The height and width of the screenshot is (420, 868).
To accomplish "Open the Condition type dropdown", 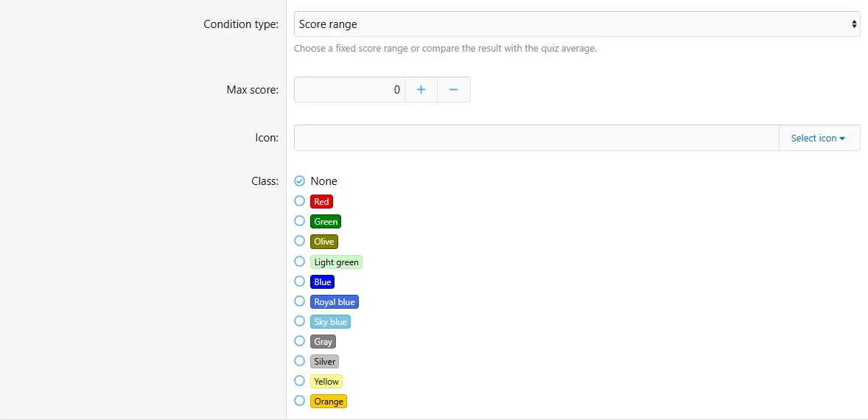I will [577, 24].
